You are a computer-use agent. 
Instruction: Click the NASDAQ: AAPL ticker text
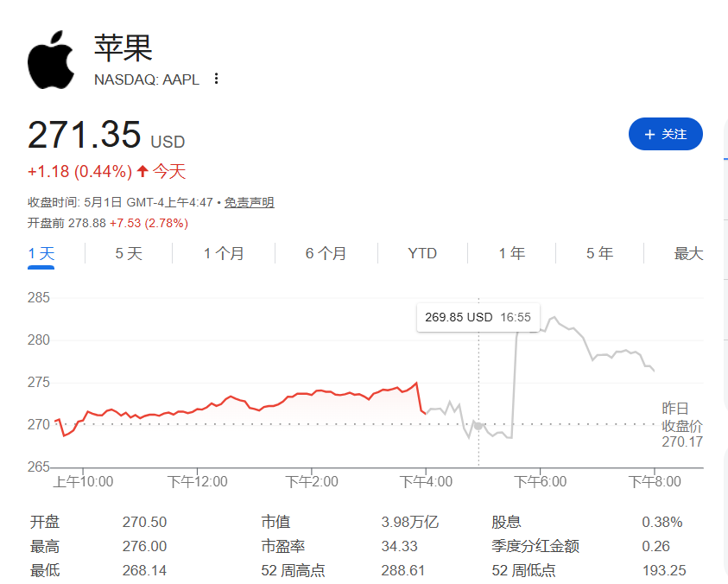147,79
